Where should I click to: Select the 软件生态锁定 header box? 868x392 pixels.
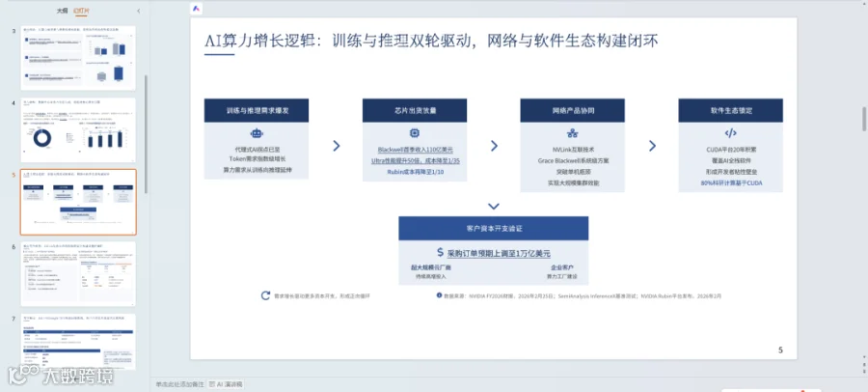(731, 110)
